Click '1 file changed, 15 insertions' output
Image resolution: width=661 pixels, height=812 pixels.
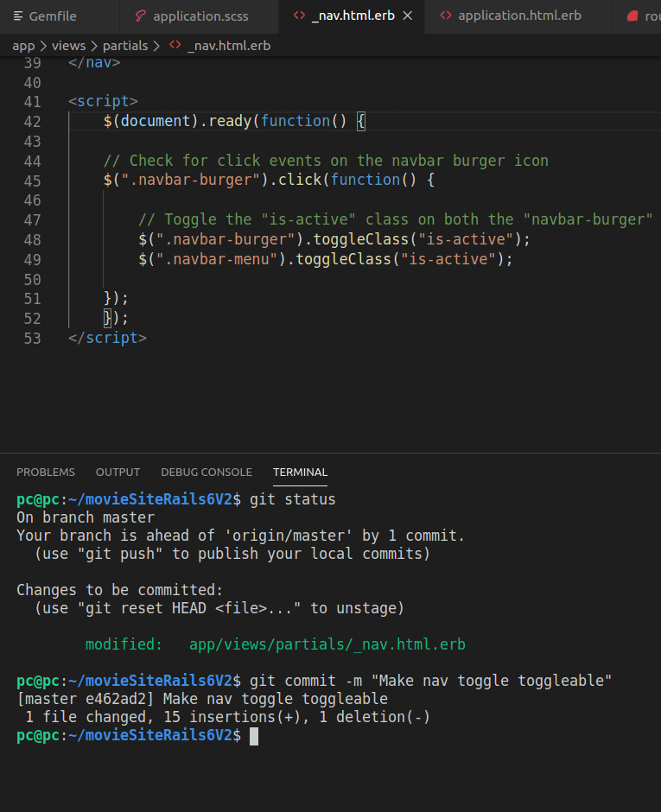pyautogui.click(x=227, y=717)
